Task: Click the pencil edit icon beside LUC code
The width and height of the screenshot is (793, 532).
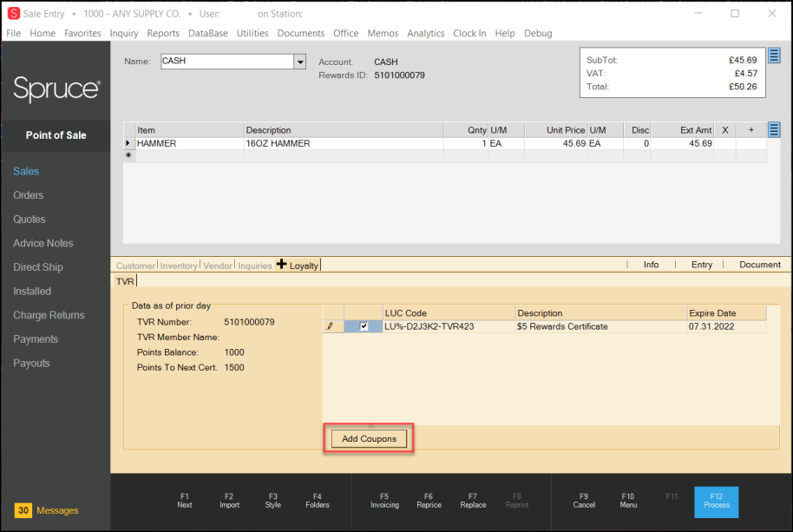Action: (331, 326)
